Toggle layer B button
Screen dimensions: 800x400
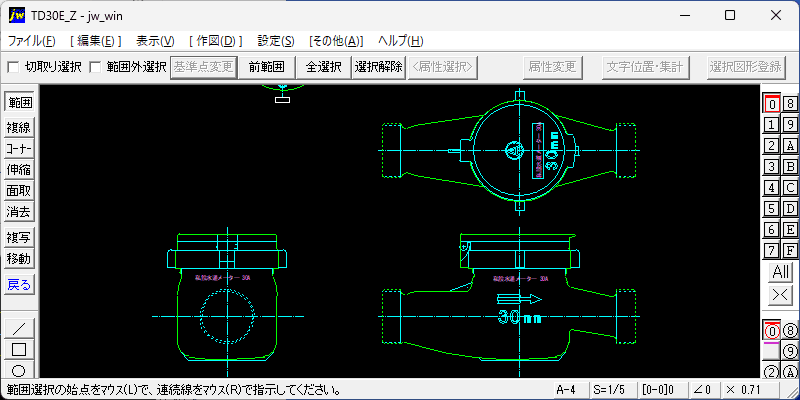790,166
